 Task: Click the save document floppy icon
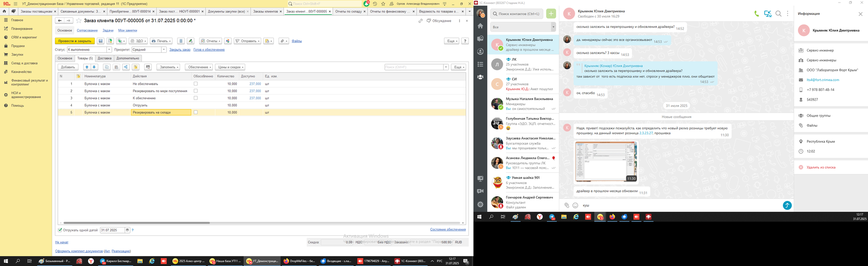[x=101, y=41]
